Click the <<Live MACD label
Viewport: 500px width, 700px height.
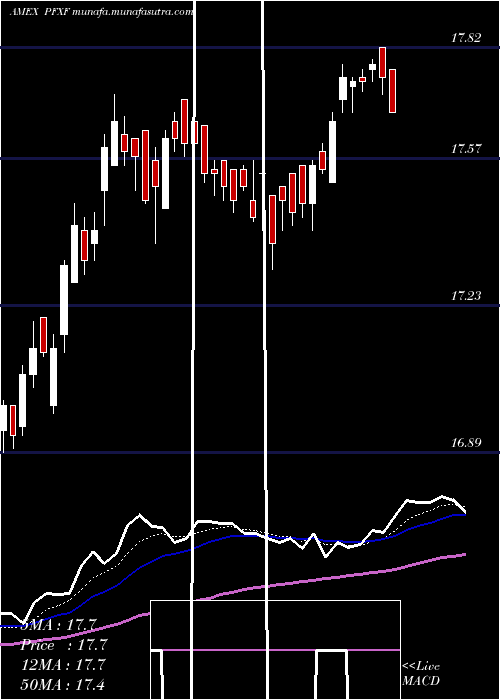pos(421,673)
